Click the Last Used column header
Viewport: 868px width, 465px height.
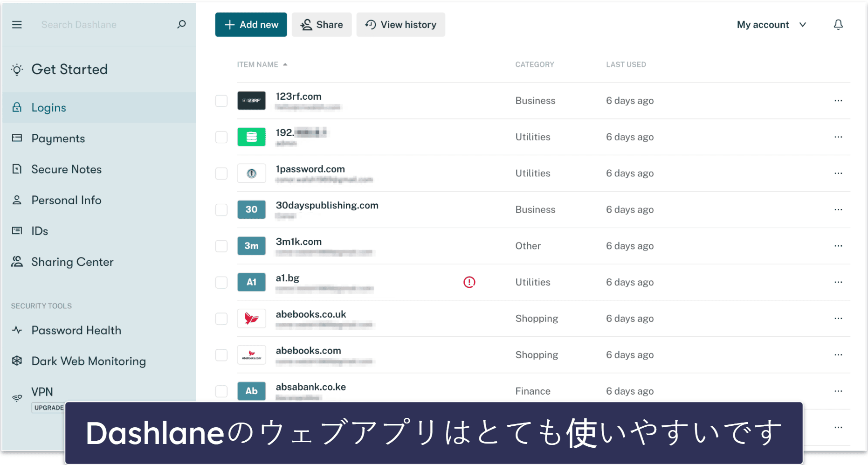(626, 64)
